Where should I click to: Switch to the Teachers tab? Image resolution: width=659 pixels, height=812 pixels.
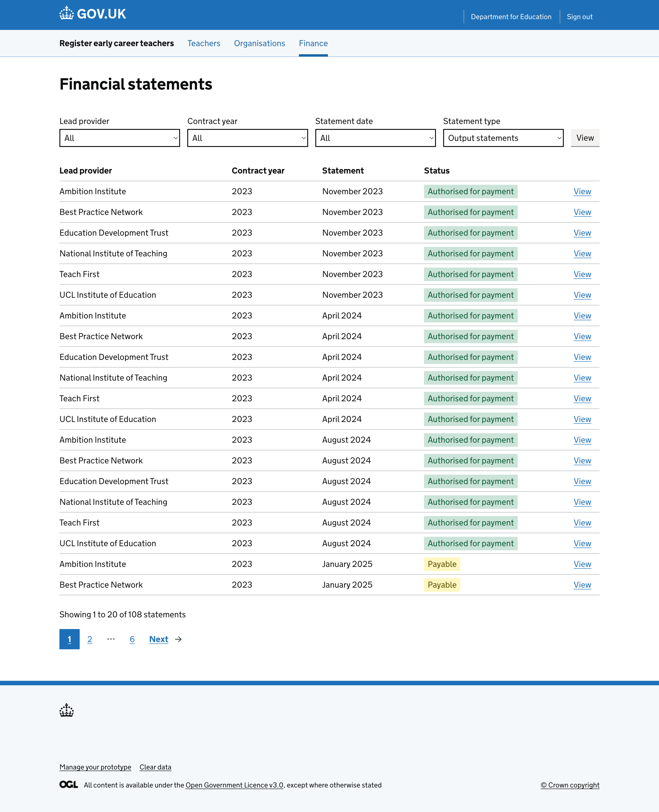(x=204, y=43)
